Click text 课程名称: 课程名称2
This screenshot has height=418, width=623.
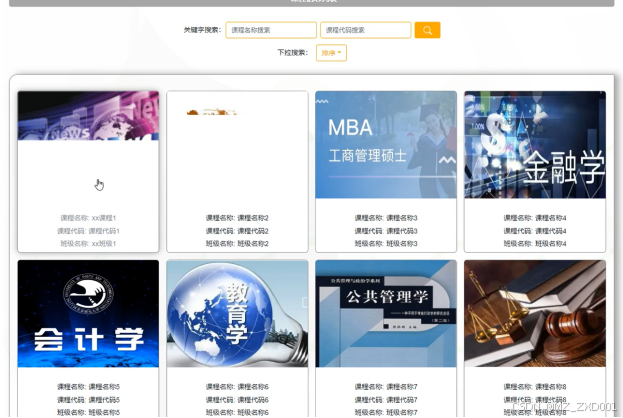pos(237,218)
